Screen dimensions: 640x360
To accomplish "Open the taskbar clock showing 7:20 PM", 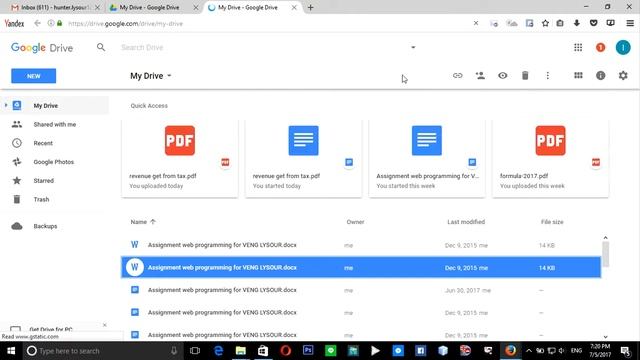I will coord(600,351).
